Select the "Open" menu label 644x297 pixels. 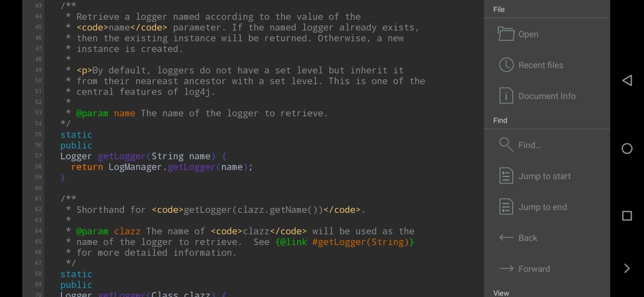528,35
